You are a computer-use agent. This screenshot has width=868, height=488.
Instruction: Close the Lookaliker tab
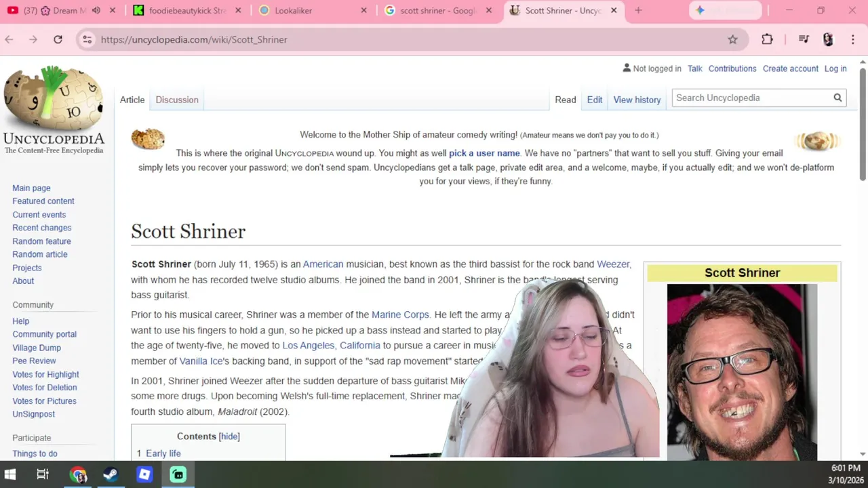(363, 10)
